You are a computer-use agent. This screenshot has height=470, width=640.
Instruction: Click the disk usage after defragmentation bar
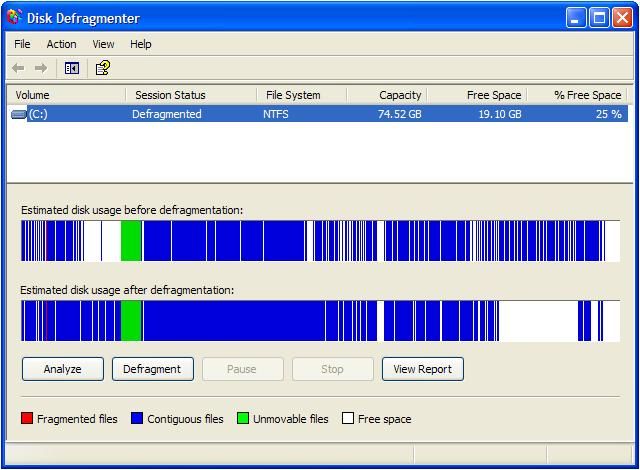(x=320, y=321)
